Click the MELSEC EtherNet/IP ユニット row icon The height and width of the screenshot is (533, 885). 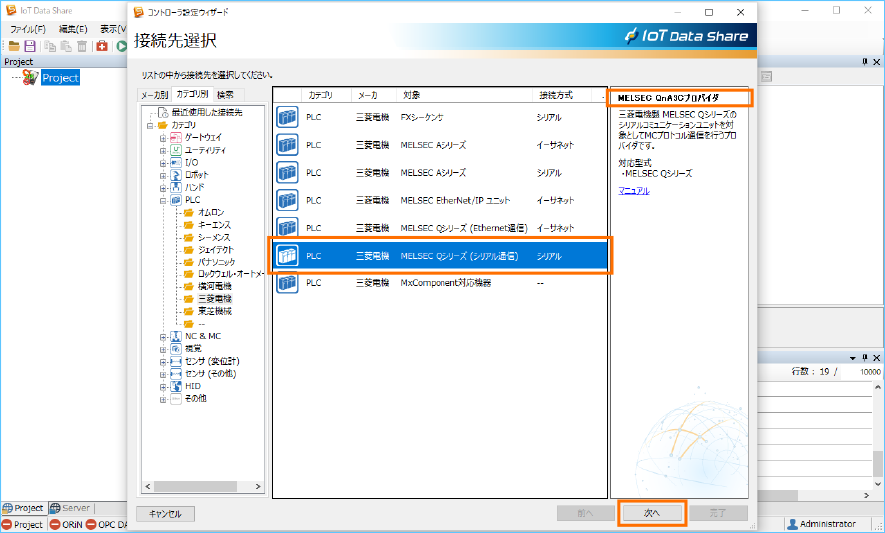pyautogui.click(x=287, y=200)
